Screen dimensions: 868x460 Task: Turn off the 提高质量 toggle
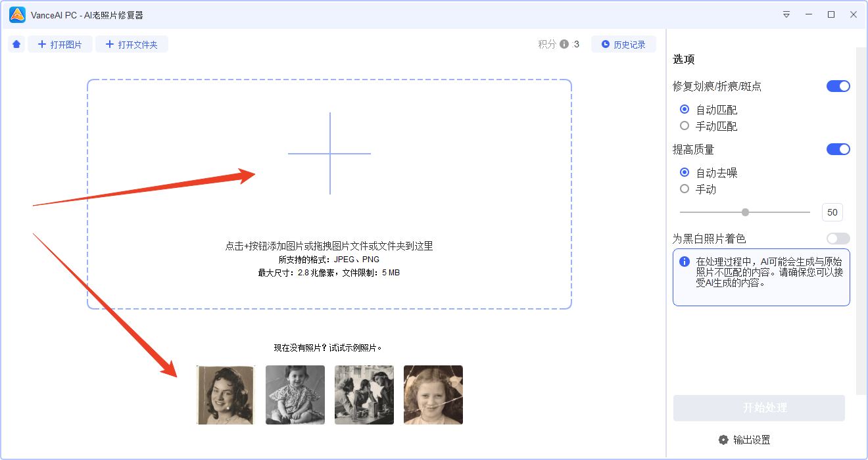838,149
